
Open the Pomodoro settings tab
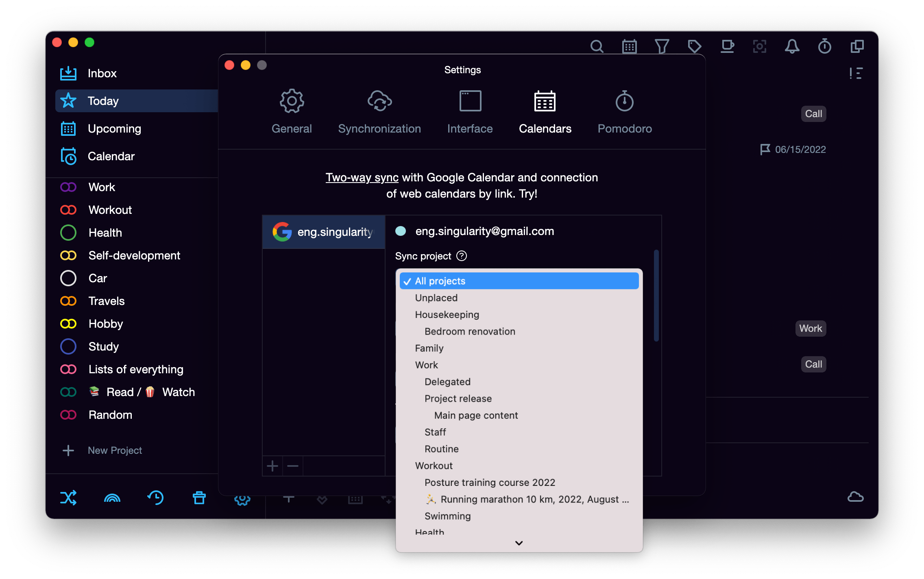[x=625, y=111]
